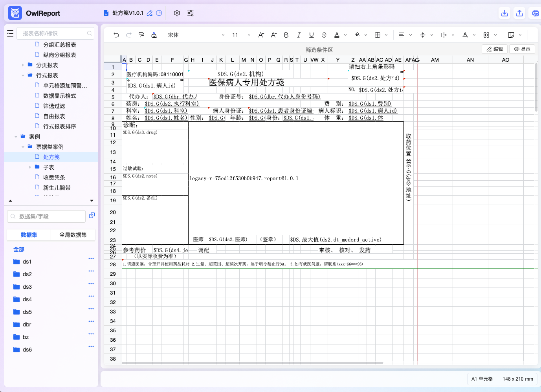Switch to the 全局数据集 tab
Image resolution: width=541 pixels, height=392 pixels.
point(73,235)
